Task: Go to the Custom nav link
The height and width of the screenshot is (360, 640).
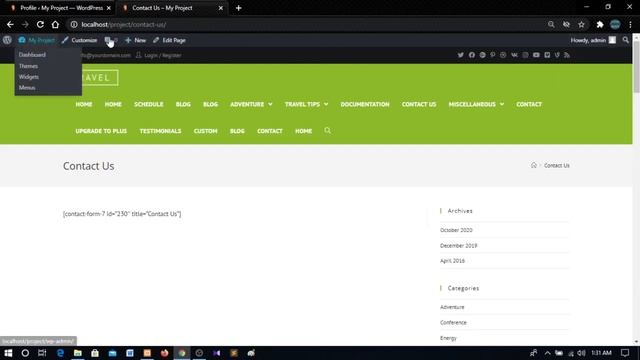Action: click(x=205, y=131)
